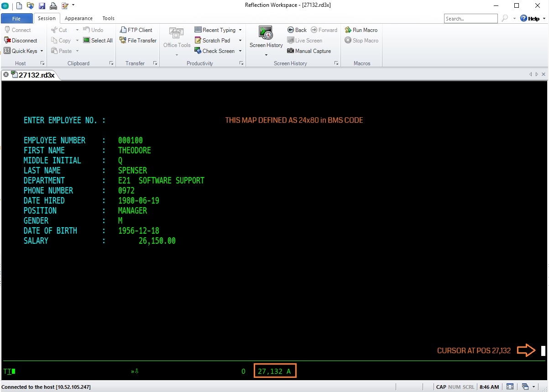Click inside the Search box

[x=471, y=18]
